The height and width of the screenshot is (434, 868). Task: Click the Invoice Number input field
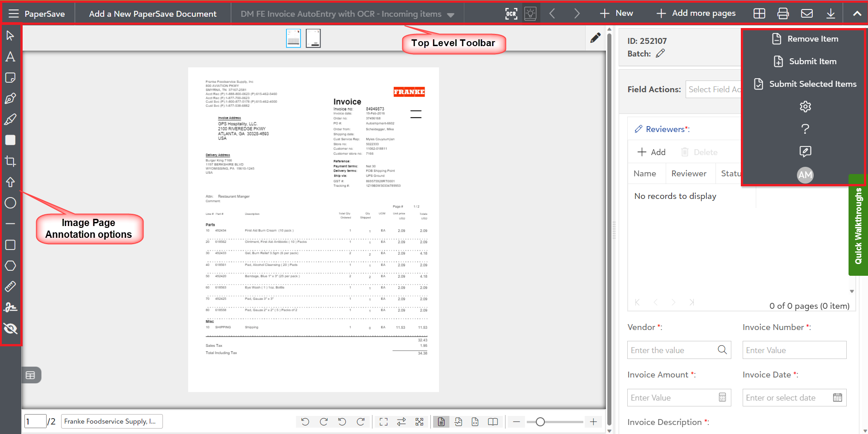(794, 350)
